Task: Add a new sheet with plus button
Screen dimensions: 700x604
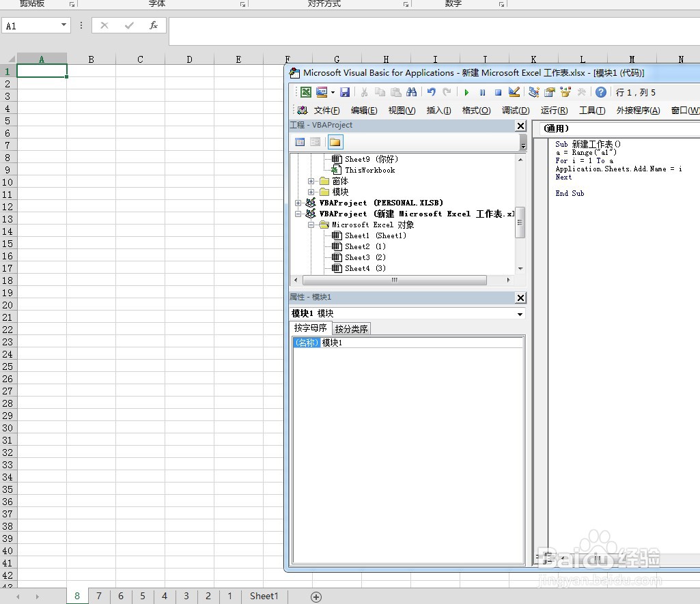Action: click(x=316, y=597)
